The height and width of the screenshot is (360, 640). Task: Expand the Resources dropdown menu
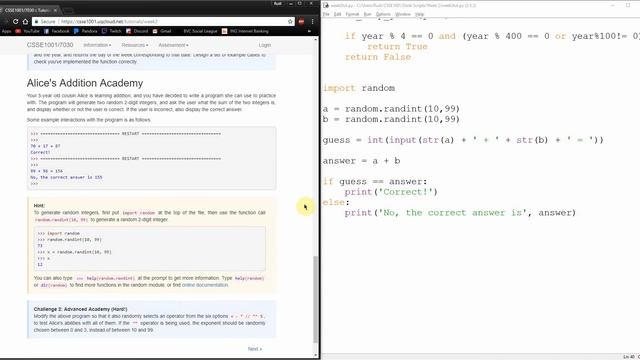(135, 45)
